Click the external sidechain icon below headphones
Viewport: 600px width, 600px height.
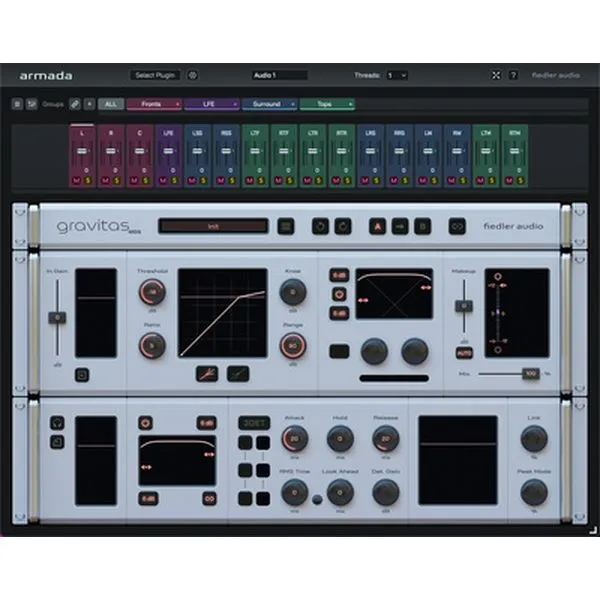point(57,442)
